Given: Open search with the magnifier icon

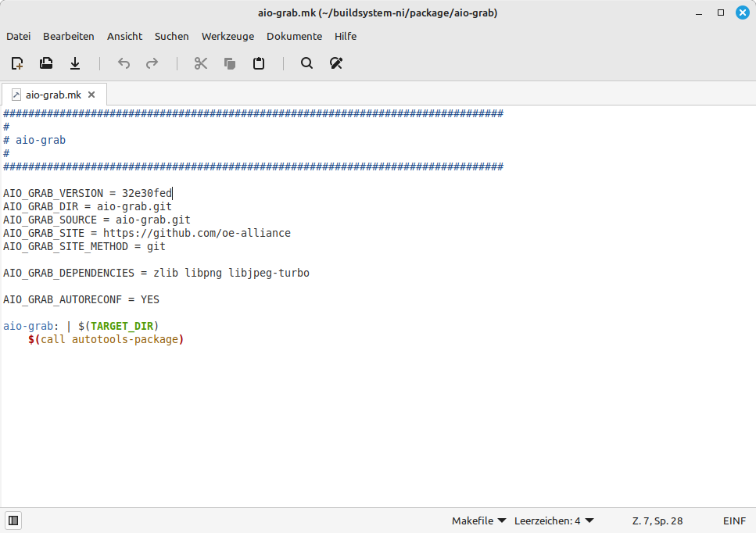Looking at the screenshot, I should [x=307, y=63].
